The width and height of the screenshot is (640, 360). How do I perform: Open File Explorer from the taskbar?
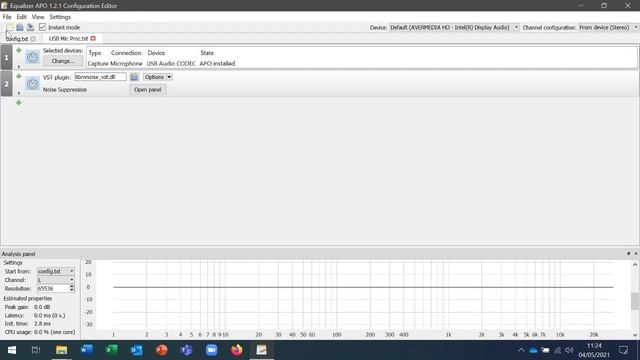(62, 350)
